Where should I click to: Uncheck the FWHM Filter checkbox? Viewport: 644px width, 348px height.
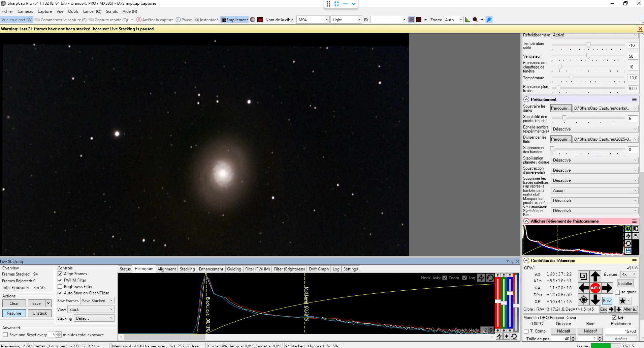click(60, 280)
